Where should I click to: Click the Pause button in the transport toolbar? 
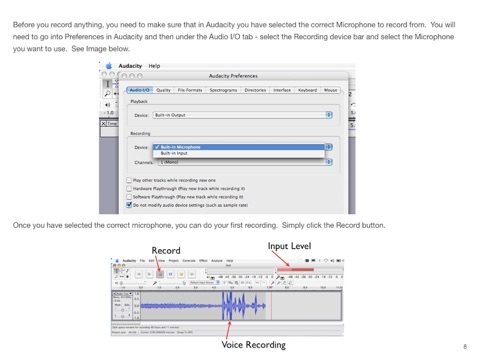(x=170, y=274)
